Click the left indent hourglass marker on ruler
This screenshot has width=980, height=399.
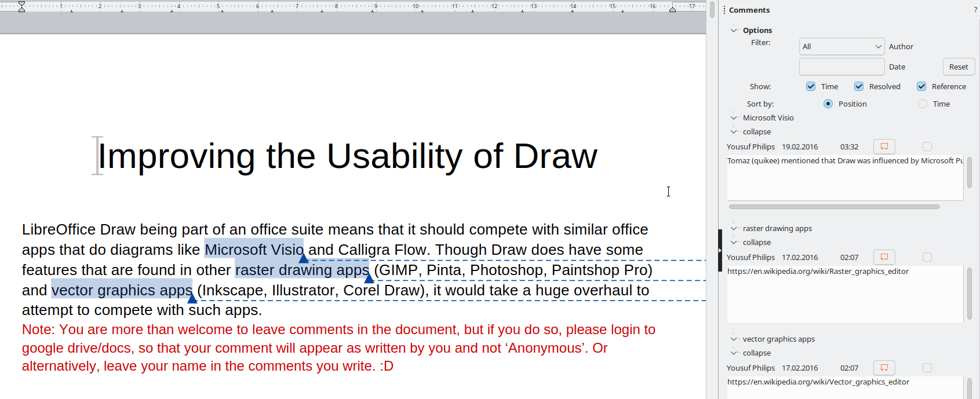(21, 6)
